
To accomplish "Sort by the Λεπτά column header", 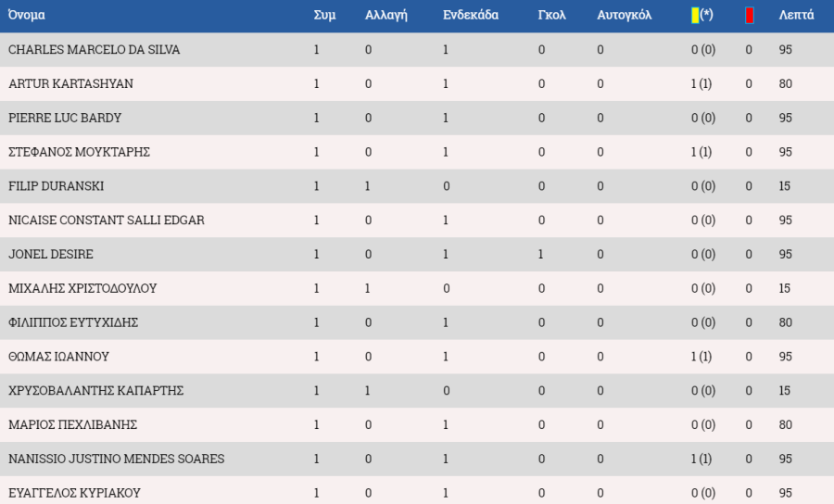I will pos(796,15).
